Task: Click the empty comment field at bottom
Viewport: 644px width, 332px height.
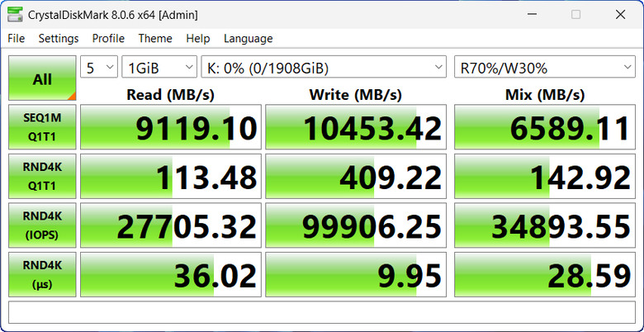Action: point(322,313)
